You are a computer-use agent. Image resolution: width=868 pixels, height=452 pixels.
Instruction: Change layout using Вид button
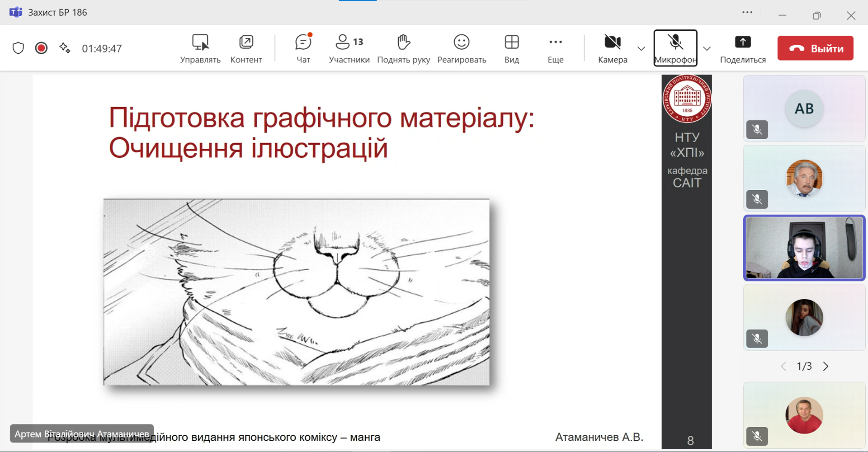(x=511, y=48)
